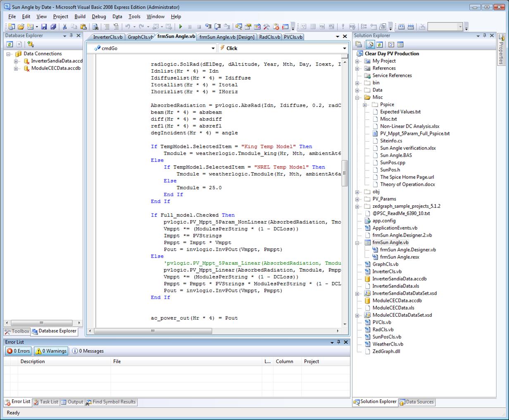Expand the zedgraph_sample_projects_5.1.2 folder
The width and height of the screenshot is (509, 420).
tap(357, 206)
